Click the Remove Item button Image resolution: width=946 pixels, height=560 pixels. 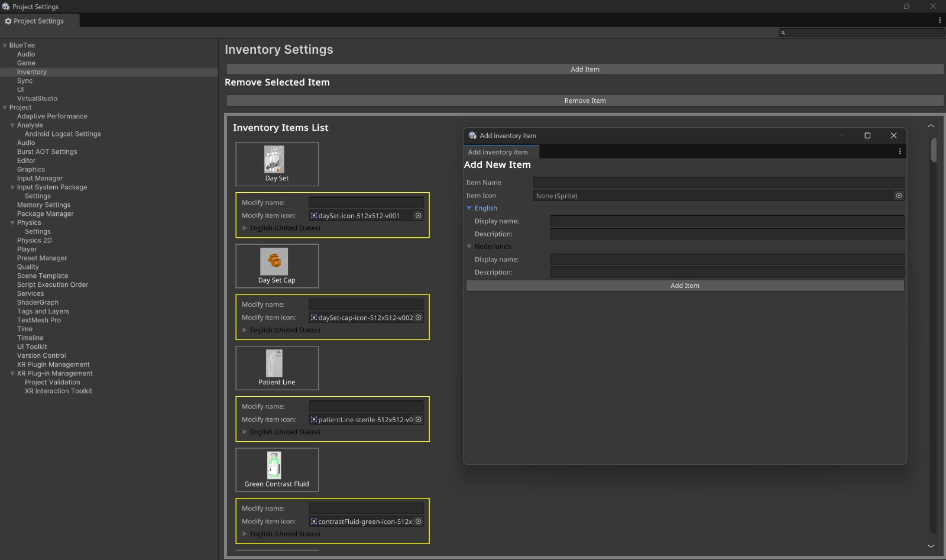[584, 101]
